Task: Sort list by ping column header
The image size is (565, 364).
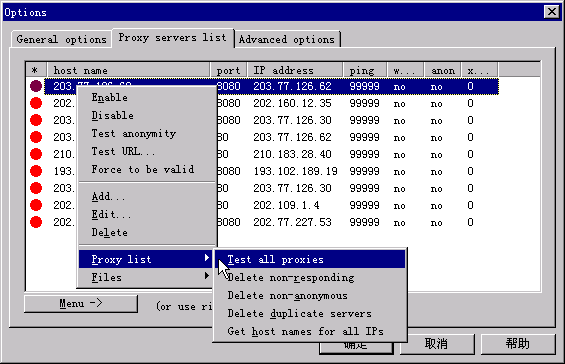Action: pos(365,70)
